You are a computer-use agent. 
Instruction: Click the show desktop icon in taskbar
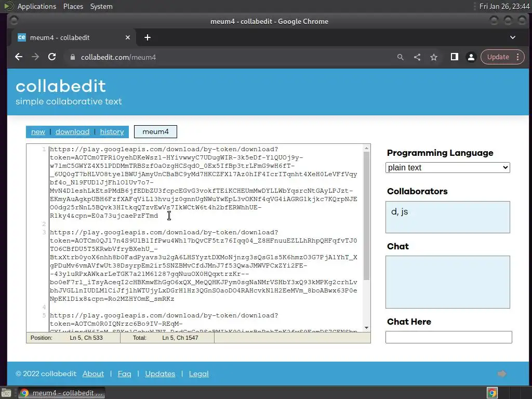pos(6,393)
